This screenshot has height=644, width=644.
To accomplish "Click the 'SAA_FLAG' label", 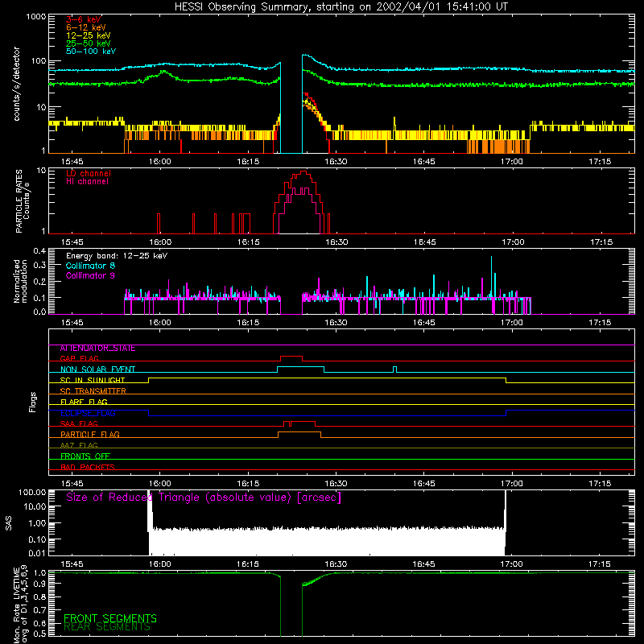I will (79, 423).
